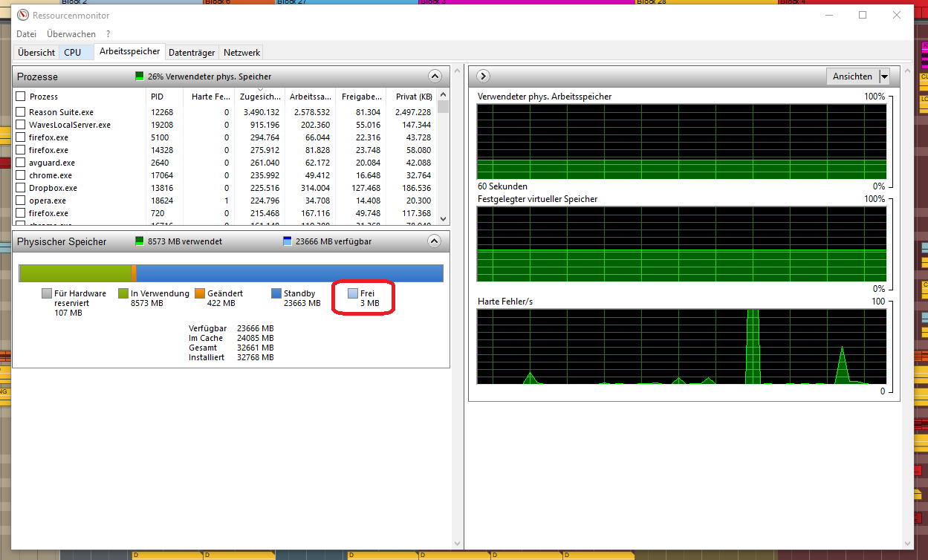Screen dimensions: 928x560
Task: Click the blue Standby legend swatch
Action: 276,293
